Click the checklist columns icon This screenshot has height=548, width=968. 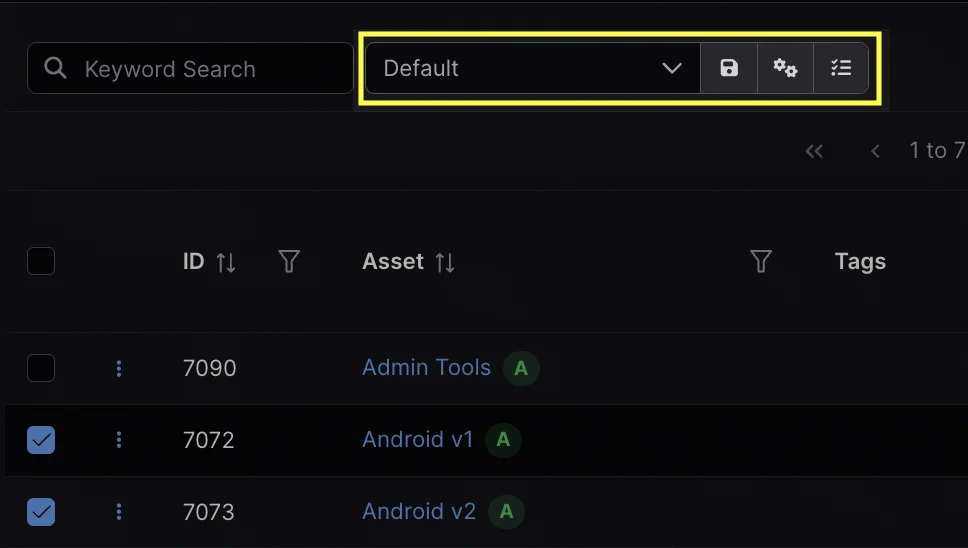coord(841,68)
